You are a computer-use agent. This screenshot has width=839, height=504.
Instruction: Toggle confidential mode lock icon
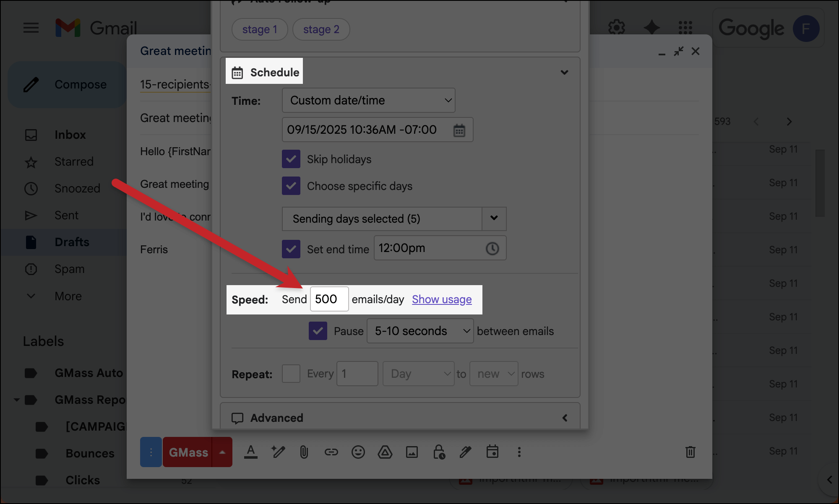439,452
